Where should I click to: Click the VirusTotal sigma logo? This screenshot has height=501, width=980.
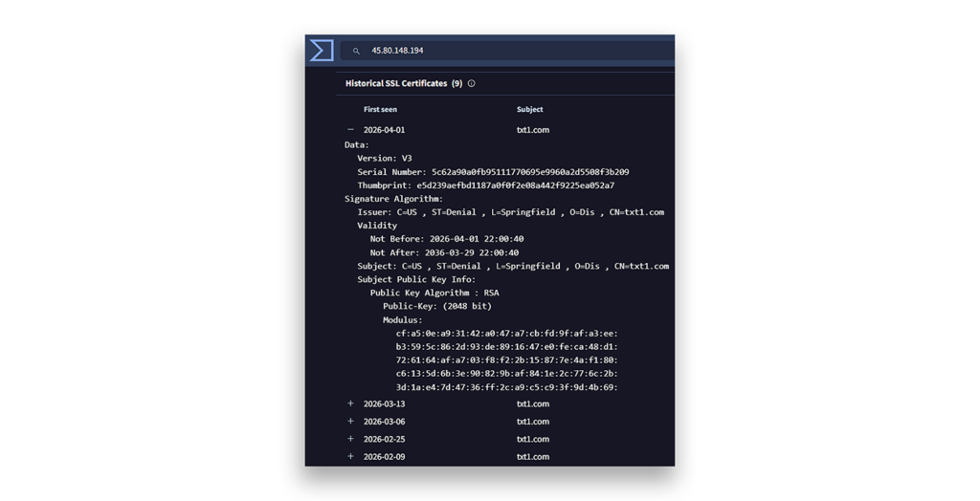322,50
